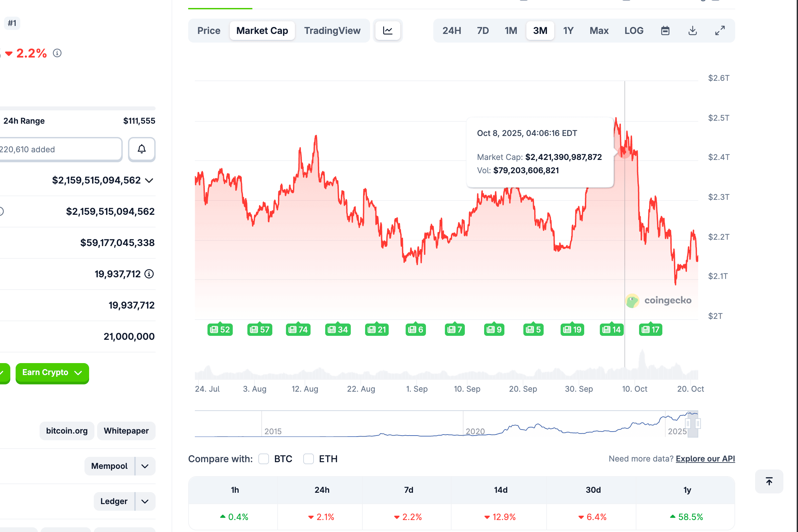Image resolution: width=798 pixels, height=532 pixels.
Task: Click the scroll to top arrow button
Action: point(769,481)
